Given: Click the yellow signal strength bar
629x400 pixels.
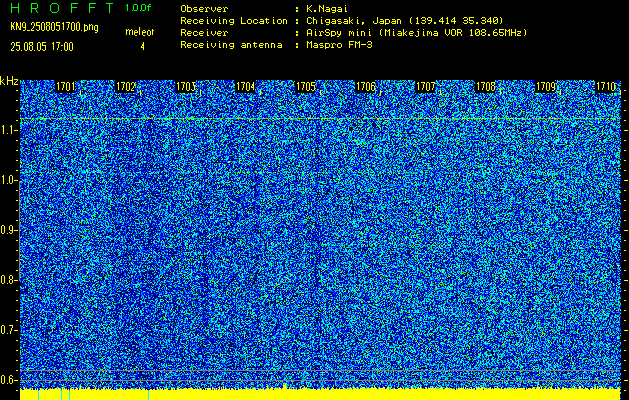Looking at the screenshot, I should pos(320,394).
